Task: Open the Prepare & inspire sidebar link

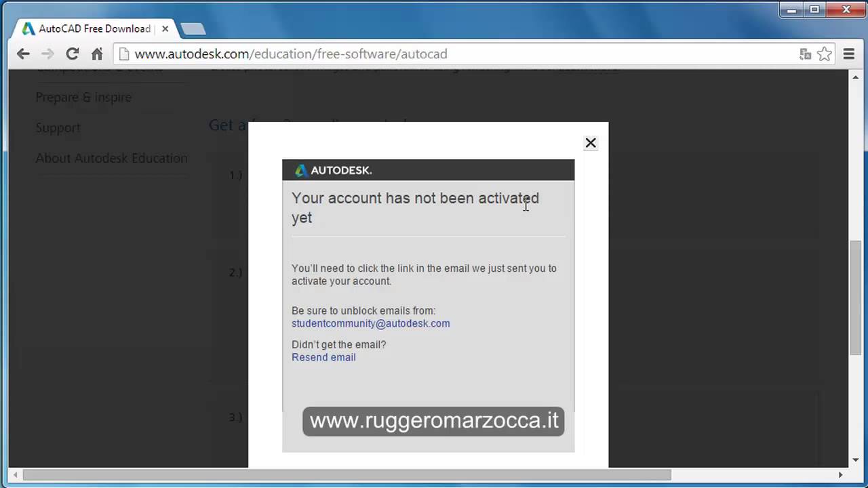Action: pyautogui.click(x=83, y=97)
